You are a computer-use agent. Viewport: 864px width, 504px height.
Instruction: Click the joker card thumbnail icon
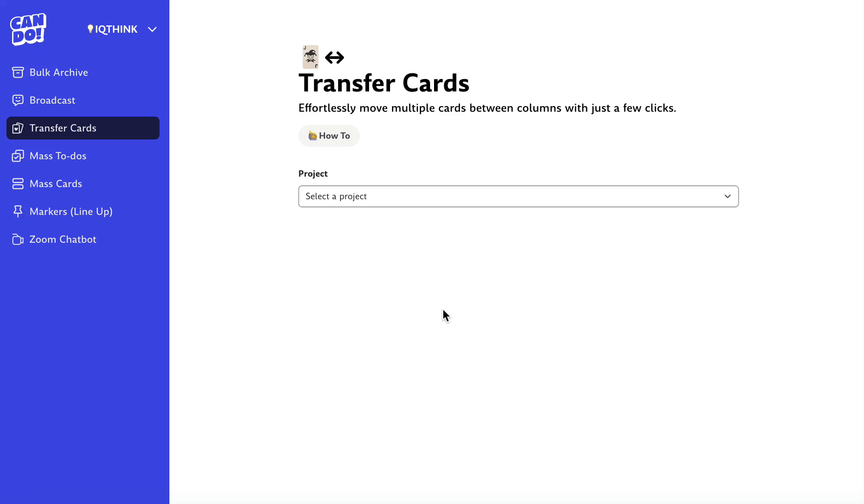tap(310, 56)
